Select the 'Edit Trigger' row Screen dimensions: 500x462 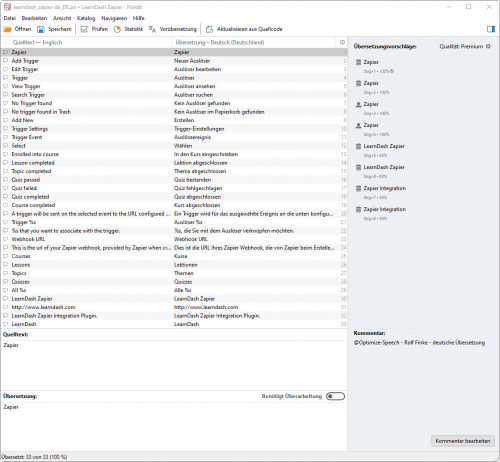click(174, 69)
